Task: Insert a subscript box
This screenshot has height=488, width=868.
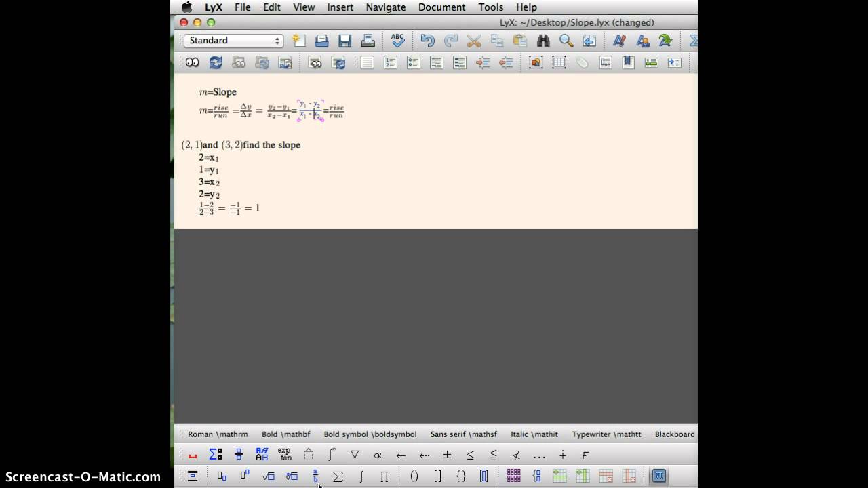Action: 222,476
